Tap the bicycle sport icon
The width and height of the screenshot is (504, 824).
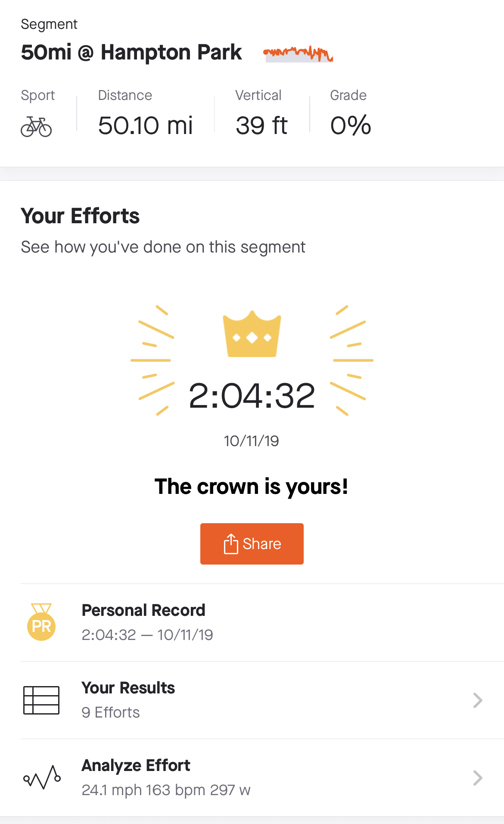tap(36, 127)
